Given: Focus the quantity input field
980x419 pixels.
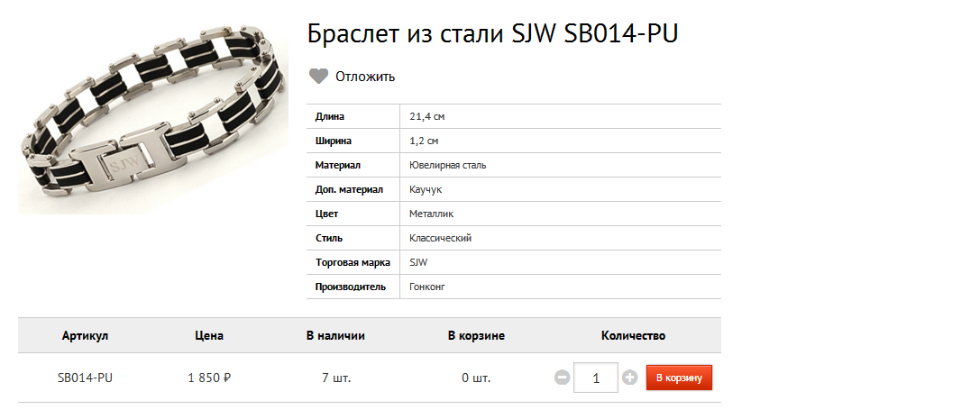Looking at the screenshot, I should (596, 378).
